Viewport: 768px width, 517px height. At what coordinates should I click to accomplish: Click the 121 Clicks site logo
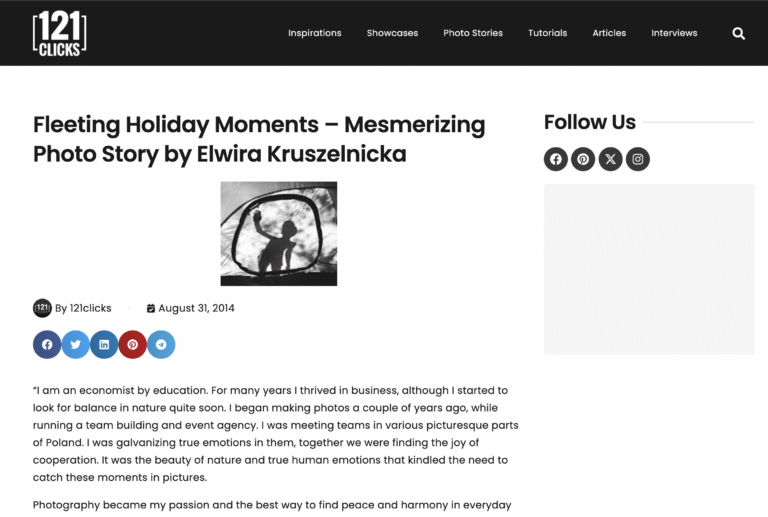point(59,33)
